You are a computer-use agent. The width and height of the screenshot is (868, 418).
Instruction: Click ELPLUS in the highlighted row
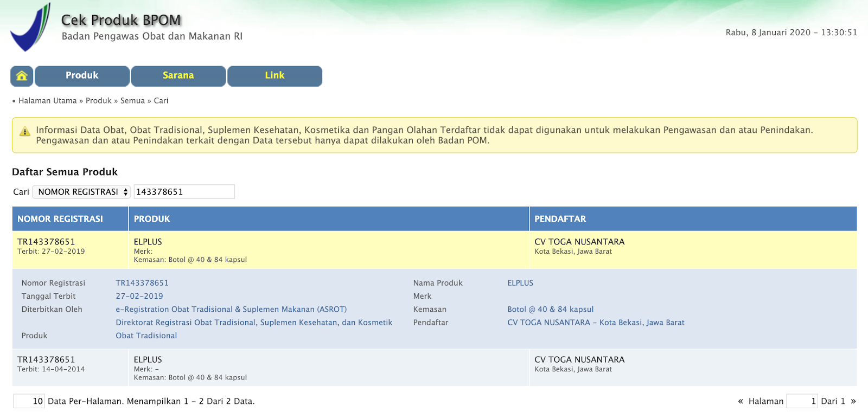tap(148, 242)
